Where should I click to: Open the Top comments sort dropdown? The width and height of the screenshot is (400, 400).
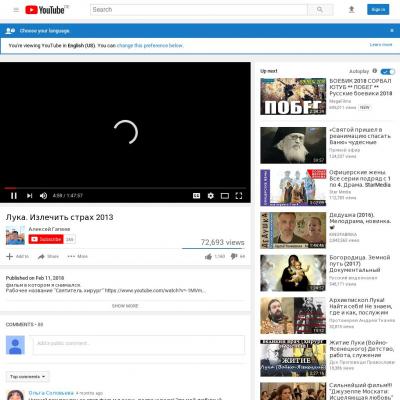[28, 377]
